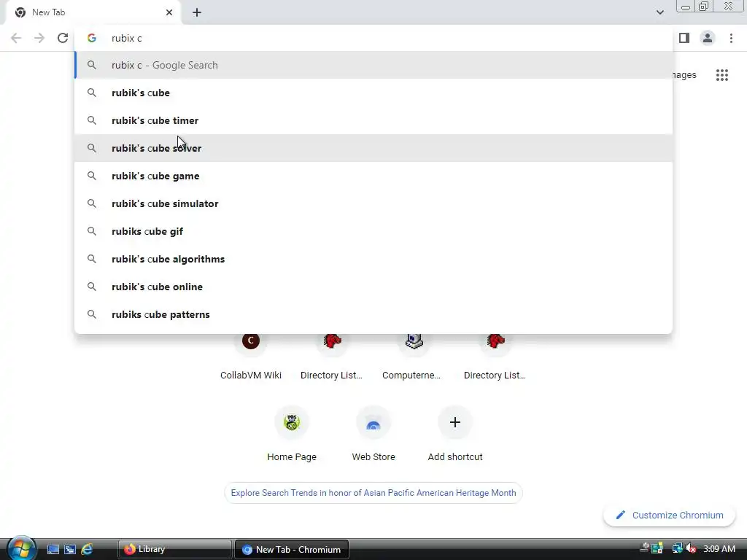Select the New Tab - Chromium taskbar button
Image resolution: width=747 pixels, height=560 pixels.
point(292,550)
